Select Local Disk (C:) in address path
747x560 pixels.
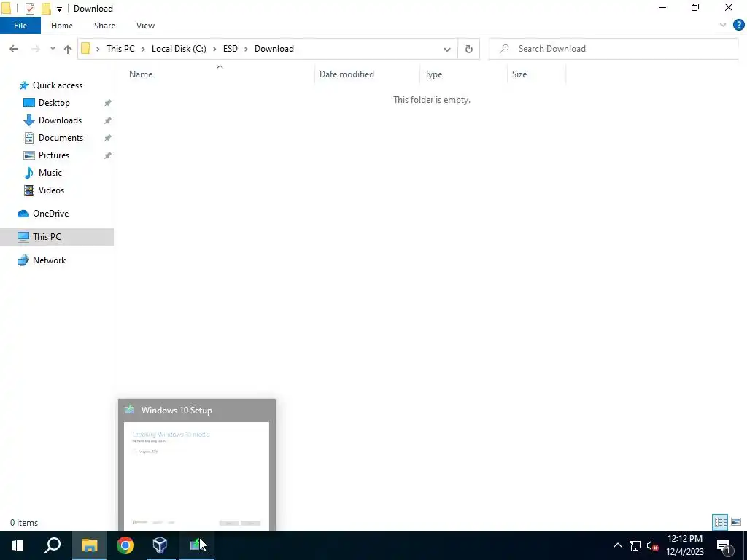click(x=179, y=49)
